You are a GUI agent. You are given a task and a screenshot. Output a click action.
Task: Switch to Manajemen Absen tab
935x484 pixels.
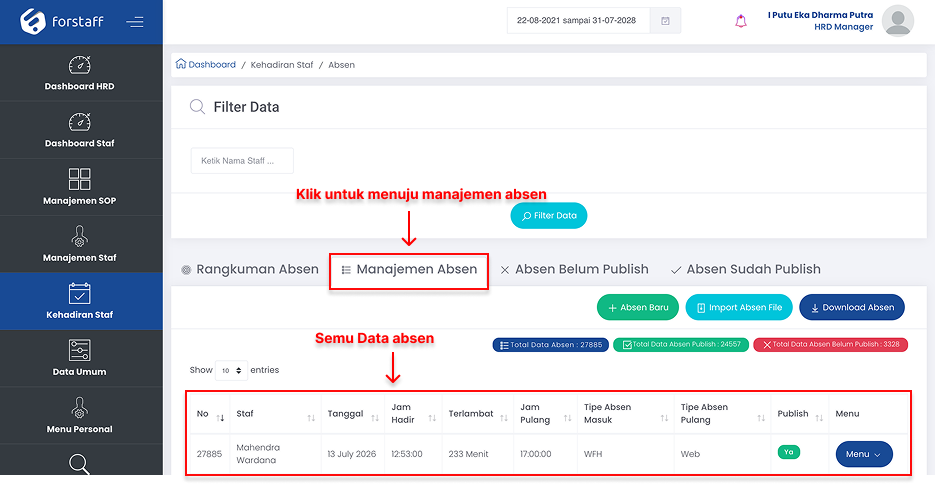tap(409, 269)
